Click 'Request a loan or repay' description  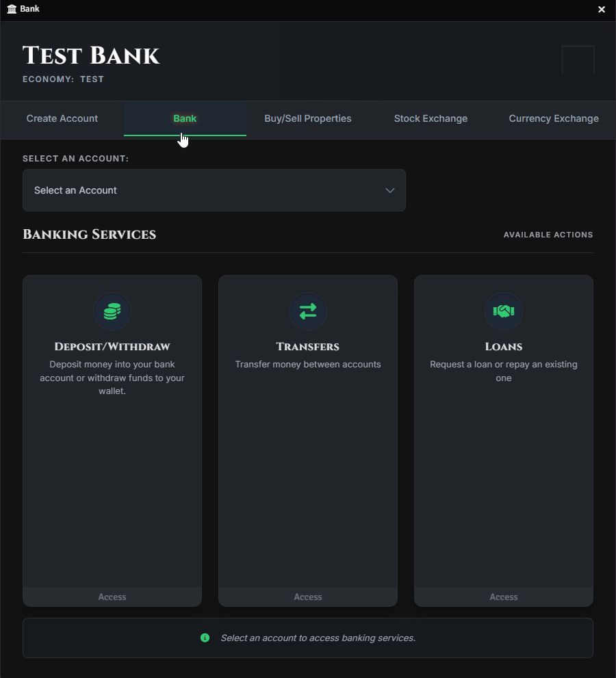pos(504,371)
